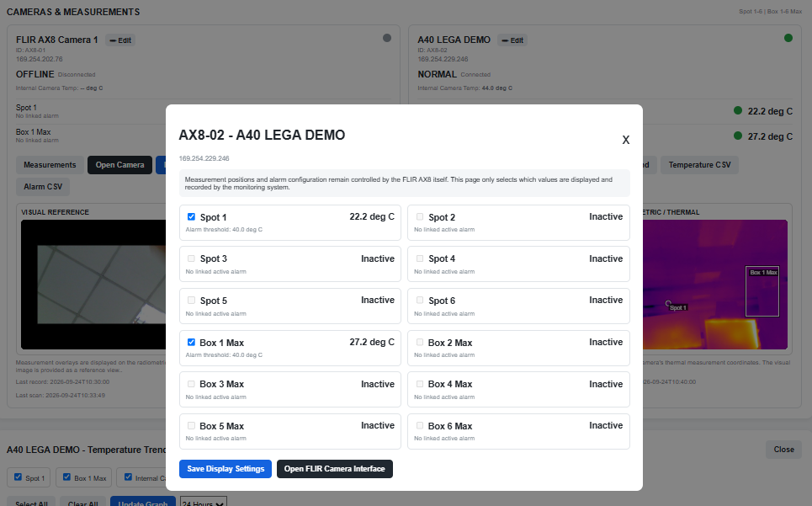The height and width of the screenshot is (506, 812).
Task: Uncheck the Box 1 Max checkbox in dialog
Action: tap(191, 343)
